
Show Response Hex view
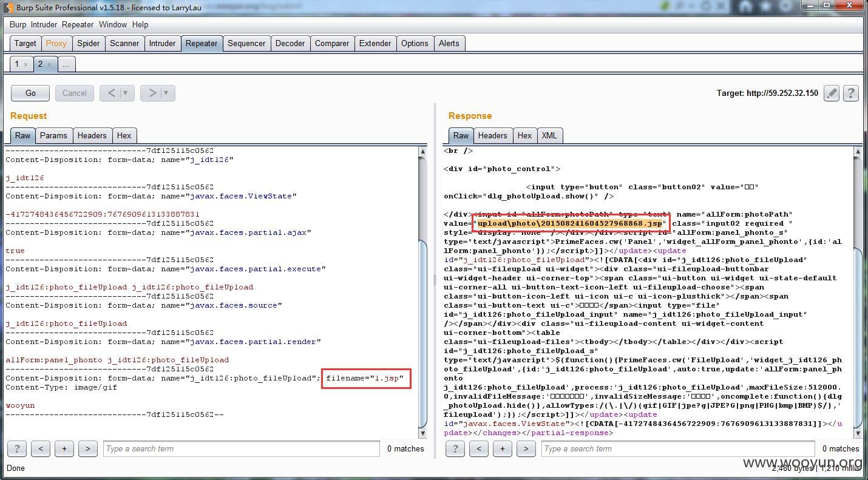coord(524,135)
